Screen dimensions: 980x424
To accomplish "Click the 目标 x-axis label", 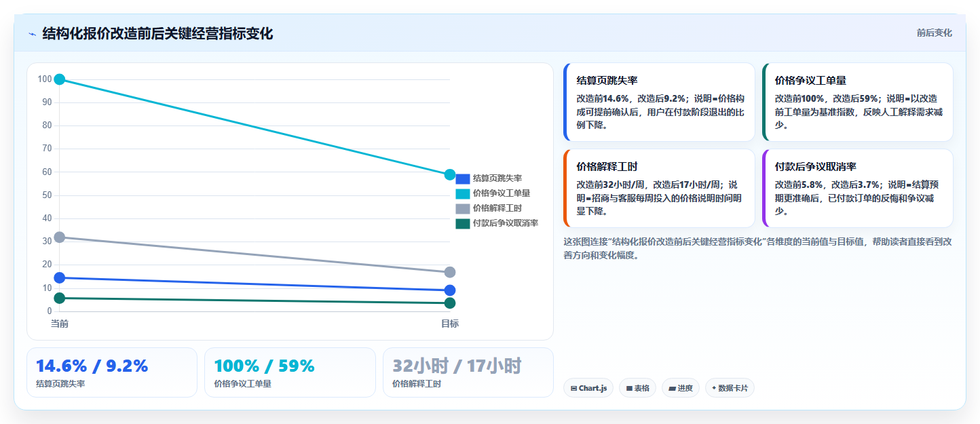I will click(450, 324).
